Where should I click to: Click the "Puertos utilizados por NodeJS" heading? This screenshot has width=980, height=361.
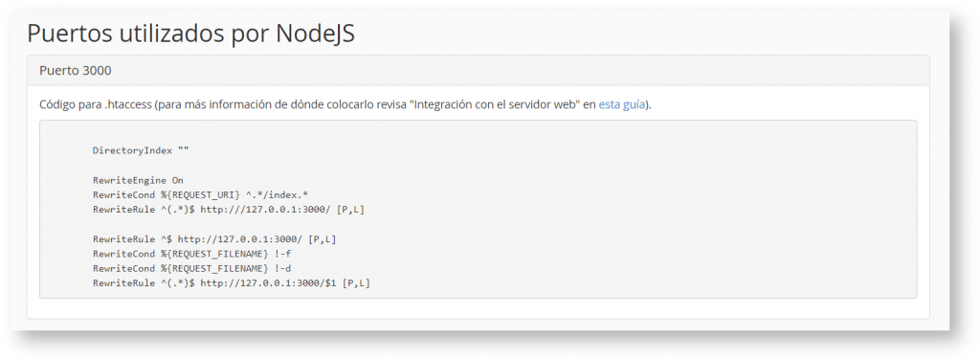point(190,34)
